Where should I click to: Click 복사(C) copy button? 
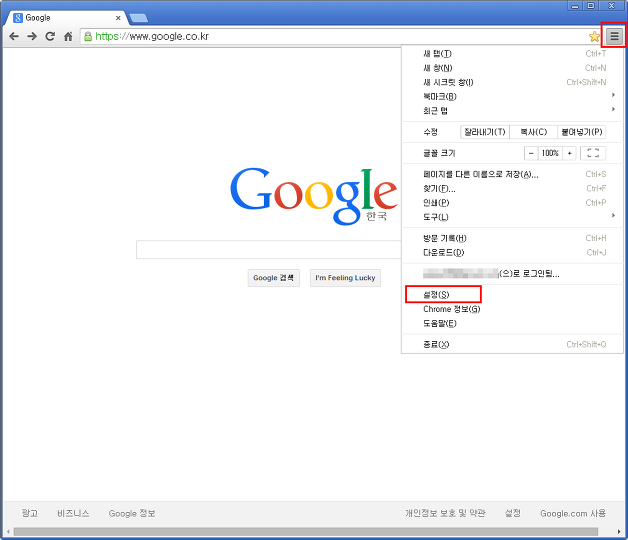533,132
